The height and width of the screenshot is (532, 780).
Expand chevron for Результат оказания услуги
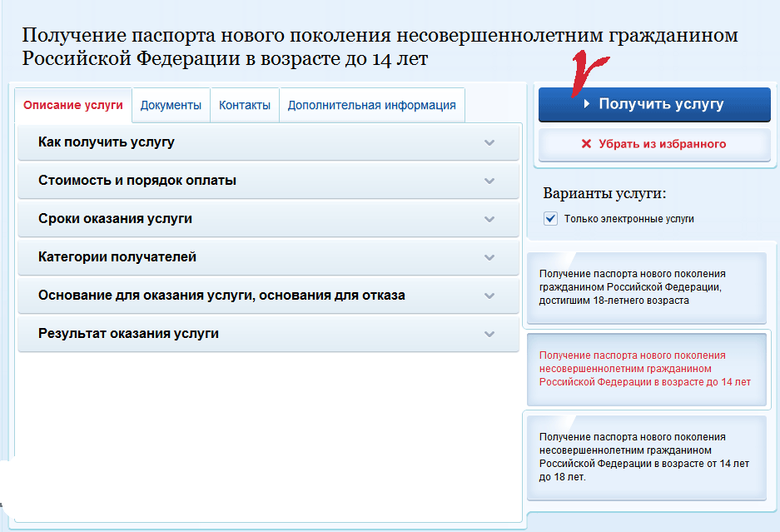[489, 334]
